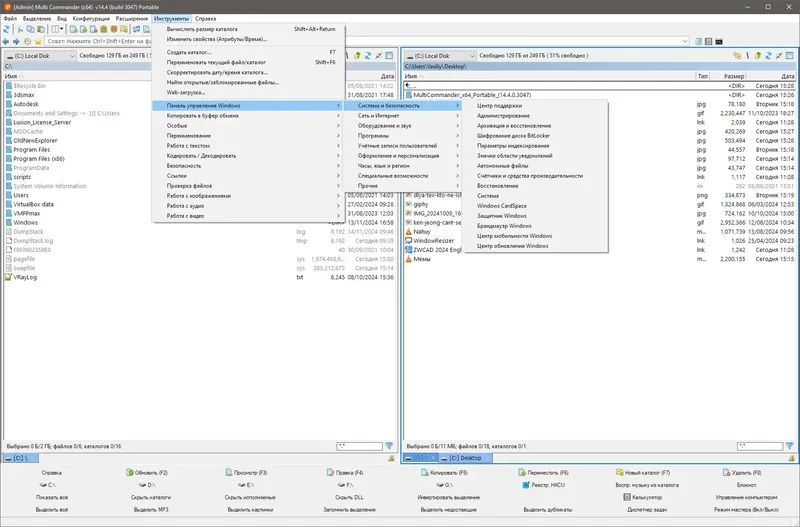Open the 'Файл' menu
800x527 pixels.
click(10, 18)
